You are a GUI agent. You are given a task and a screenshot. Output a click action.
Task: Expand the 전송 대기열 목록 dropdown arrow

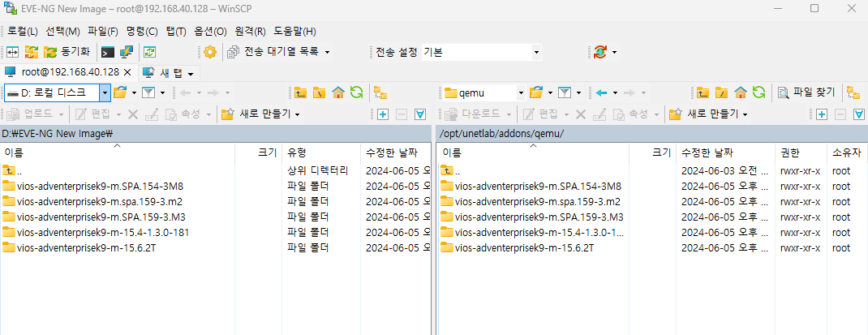(328, 52)
